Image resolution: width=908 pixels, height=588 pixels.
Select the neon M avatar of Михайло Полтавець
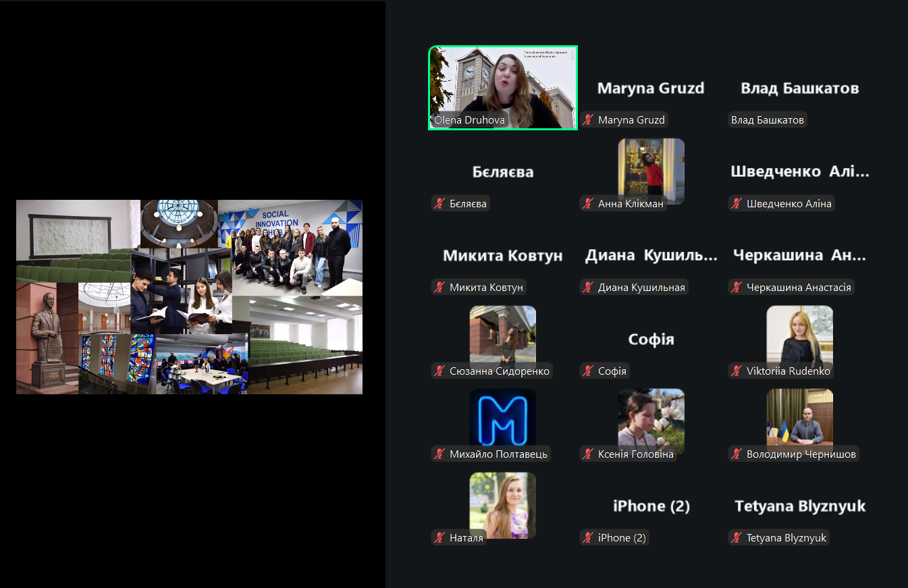(x=502, y=419)
